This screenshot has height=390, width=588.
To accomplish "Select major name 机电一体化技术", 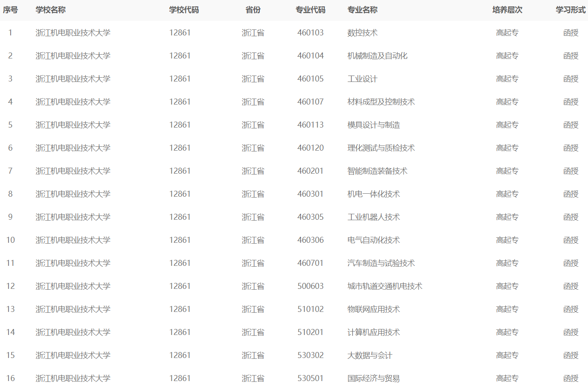I will (x=374, y=194).
